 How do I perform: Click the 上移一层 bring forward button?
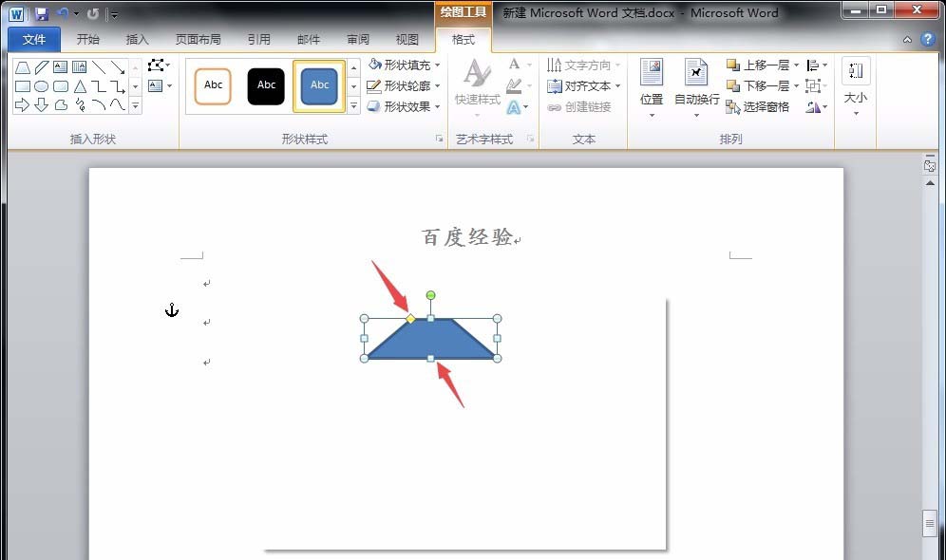(x=758, y=65)
